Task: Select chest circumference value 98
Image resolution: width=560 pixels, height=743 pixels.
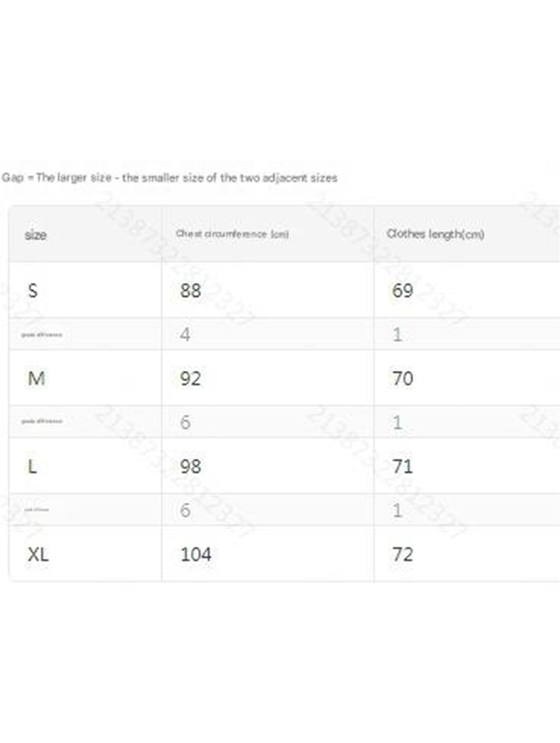Action: (x=190, y=466)
